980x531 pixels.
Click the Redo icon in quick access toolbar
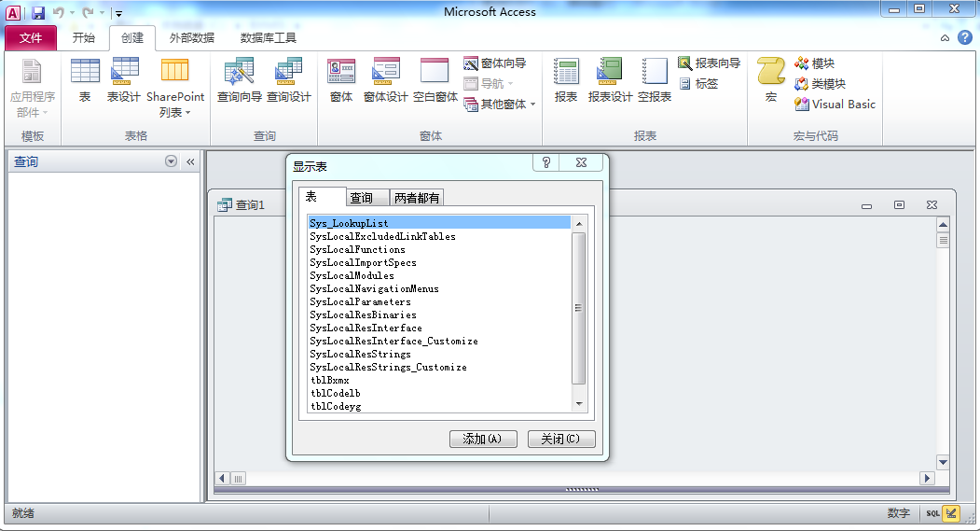tap(89, 12)
